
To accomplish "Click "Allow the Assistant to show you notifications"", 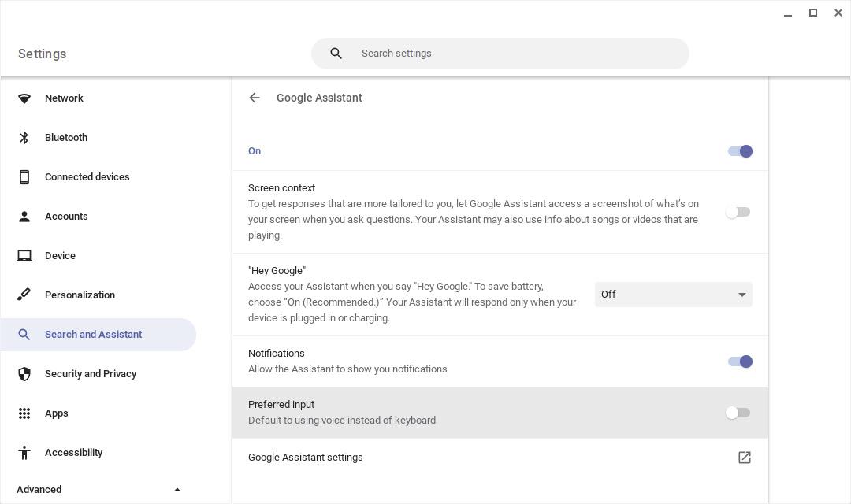I will point(348,369).
